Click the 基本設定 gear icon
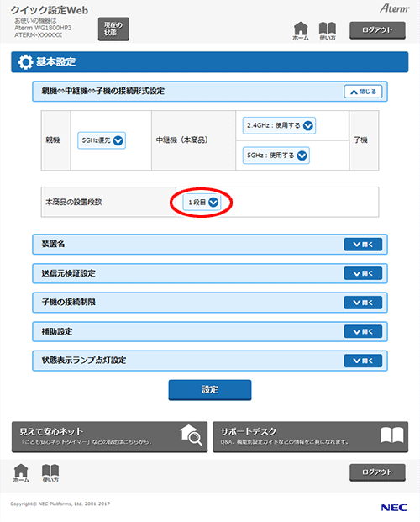The width and height of the screenshot is (420, 522). pyautogui.click(x=26, y=62)
